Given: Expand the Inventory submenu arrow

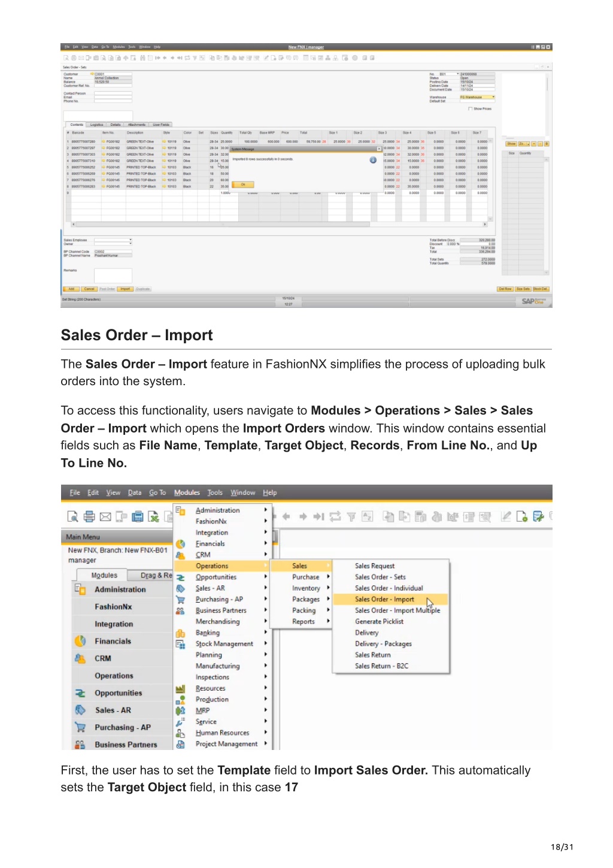Looking at the screenshot, I should tap(328, 588).
